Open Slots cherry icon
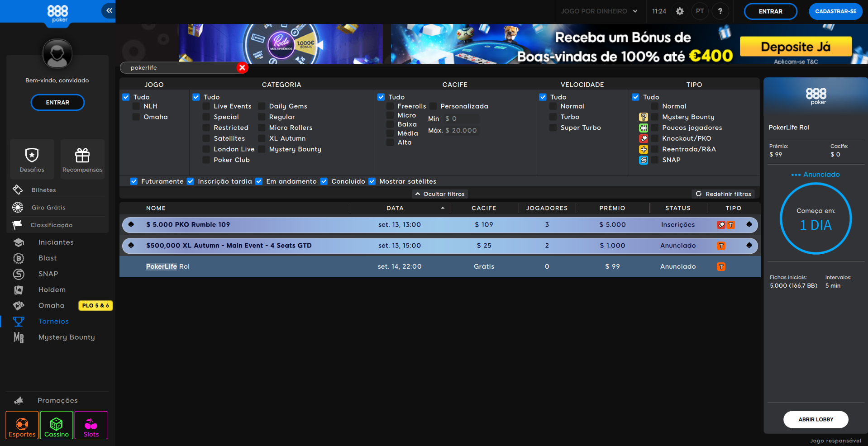Image resolution: width=868 pixels, height=446 pixels. [91, 425]
